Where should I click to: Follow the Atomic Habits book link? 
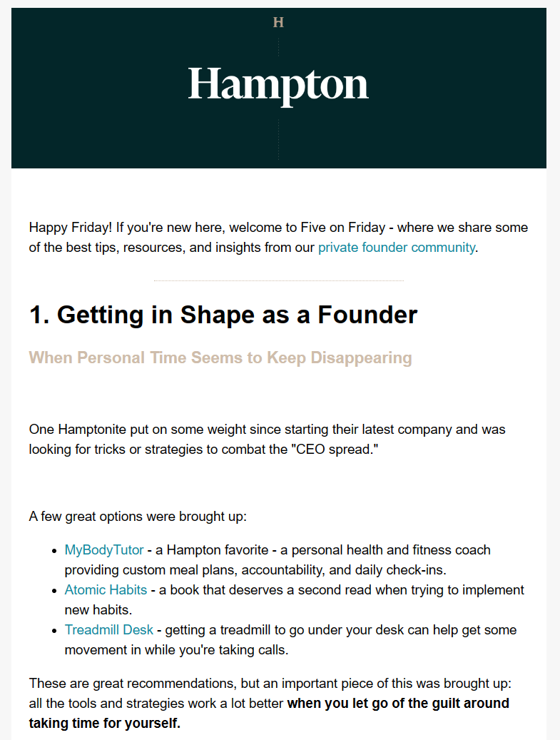[106, 590]
